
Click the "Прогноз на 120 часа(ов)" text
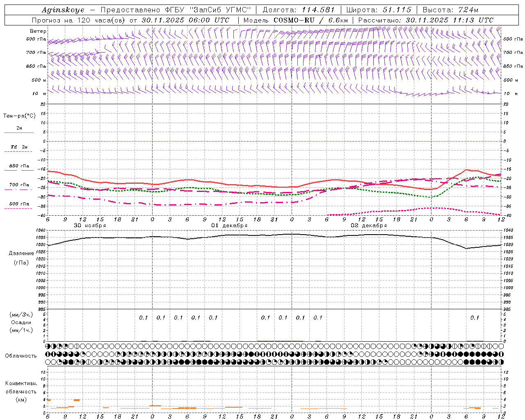[79, 20]
